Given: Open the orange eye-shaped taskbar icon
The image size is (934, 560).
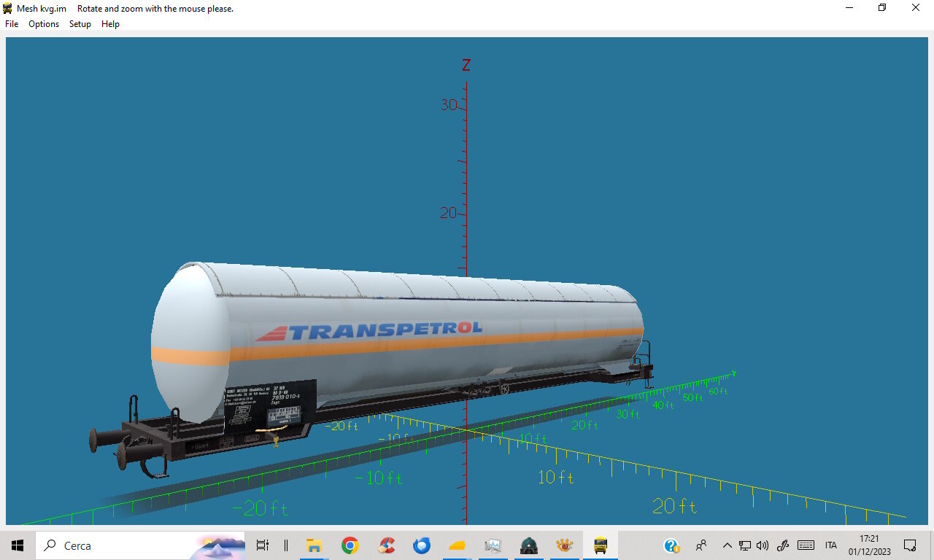Looking at the screenshot, I should 565,545.
